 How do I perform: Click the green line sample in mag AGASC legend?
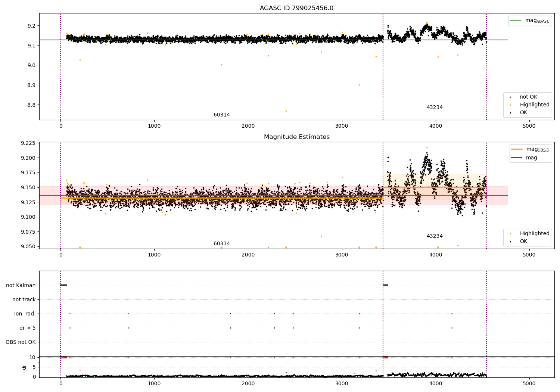(516, 21)
